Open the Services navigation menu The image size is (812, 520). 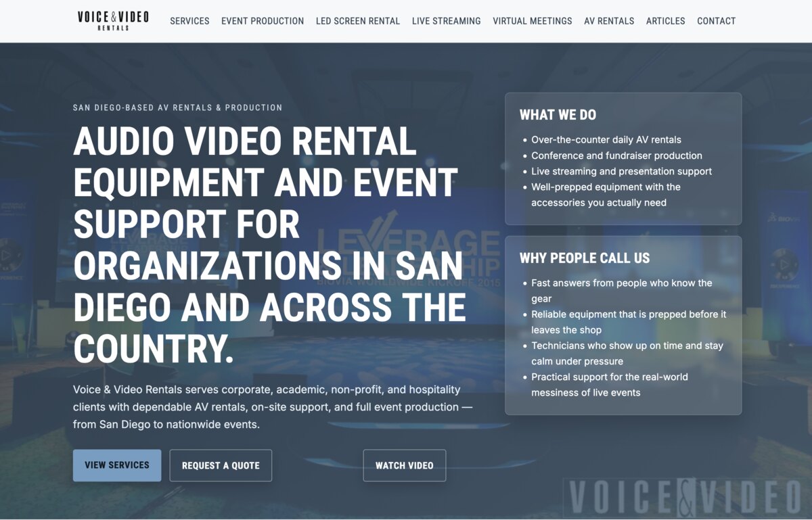coord(189,21)
